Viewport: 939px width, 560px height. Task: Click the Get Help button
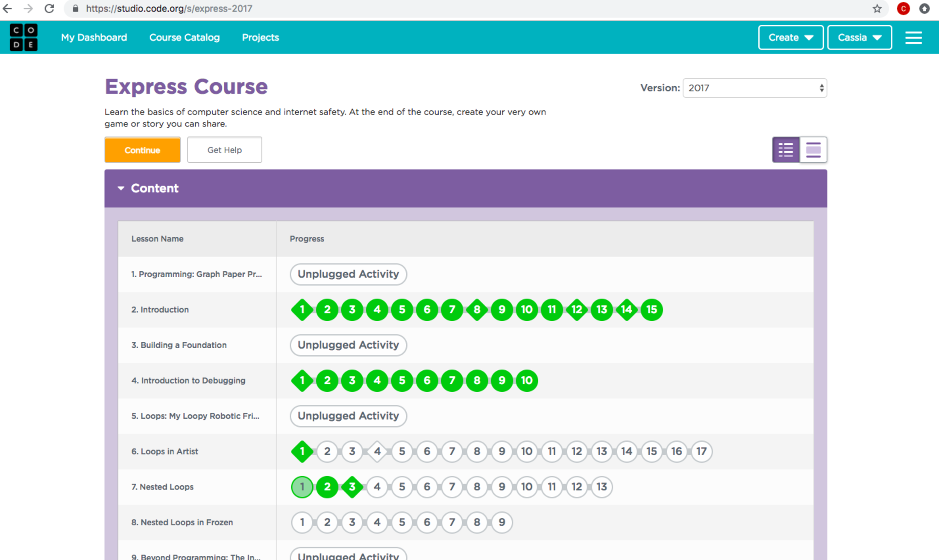click(224, 150)
